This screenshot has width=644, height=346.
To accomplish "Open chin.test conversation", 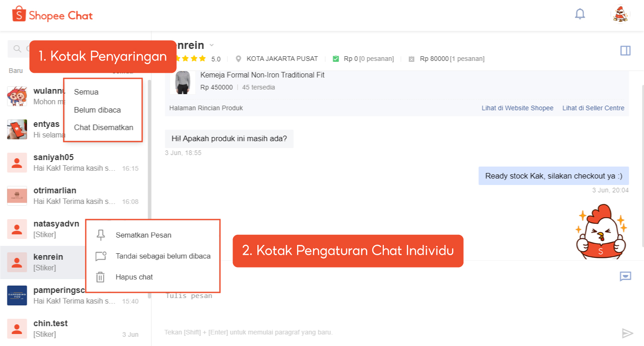I will click(x=74, y=328).
